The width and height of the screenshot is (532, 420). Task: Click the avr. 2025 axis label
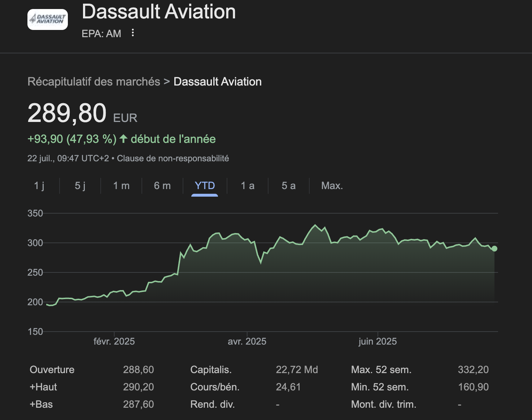pyautogui.click(x=247, y=341)
